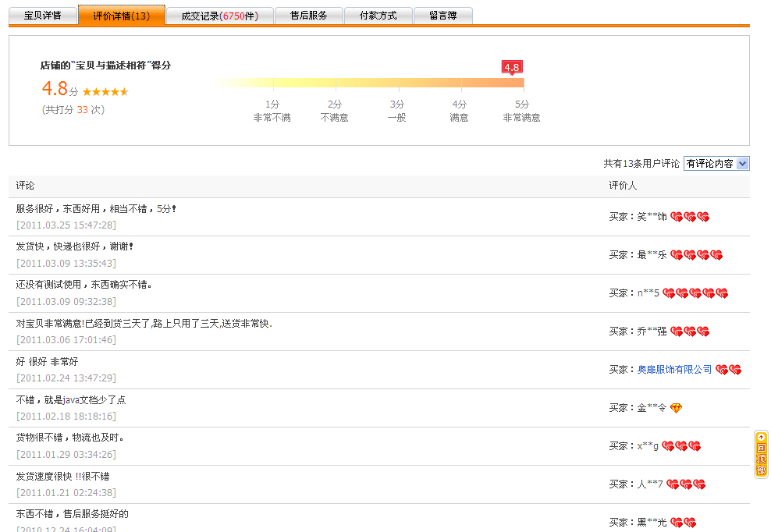Click the diamond rating icon beside 金**令
771x532 pixels.
[x=676, y=408]
